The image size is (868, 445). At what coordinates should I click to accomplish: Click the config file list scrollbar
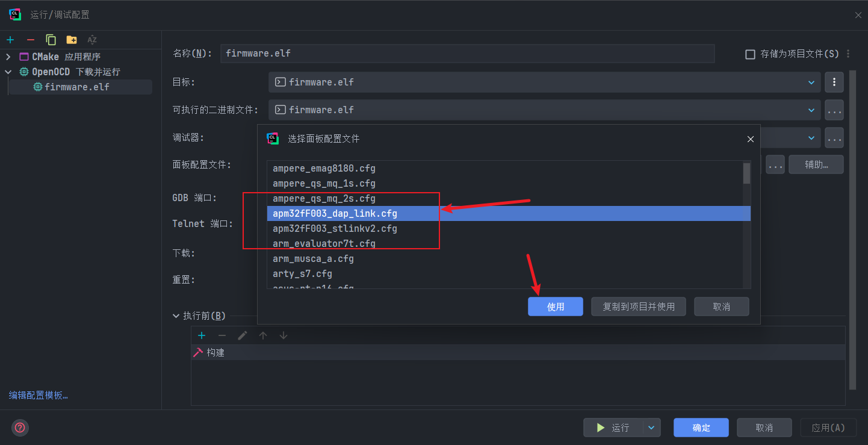pos(746,173)
